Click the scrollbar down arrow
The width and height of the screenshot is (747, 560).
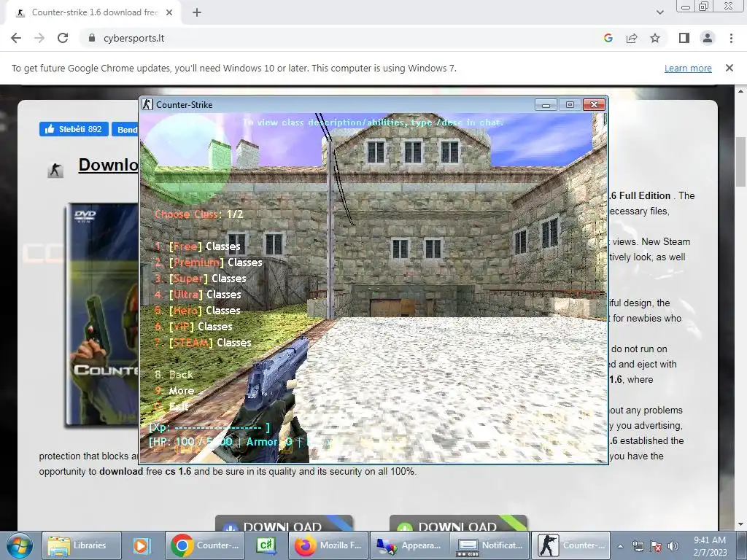(740, 524)
